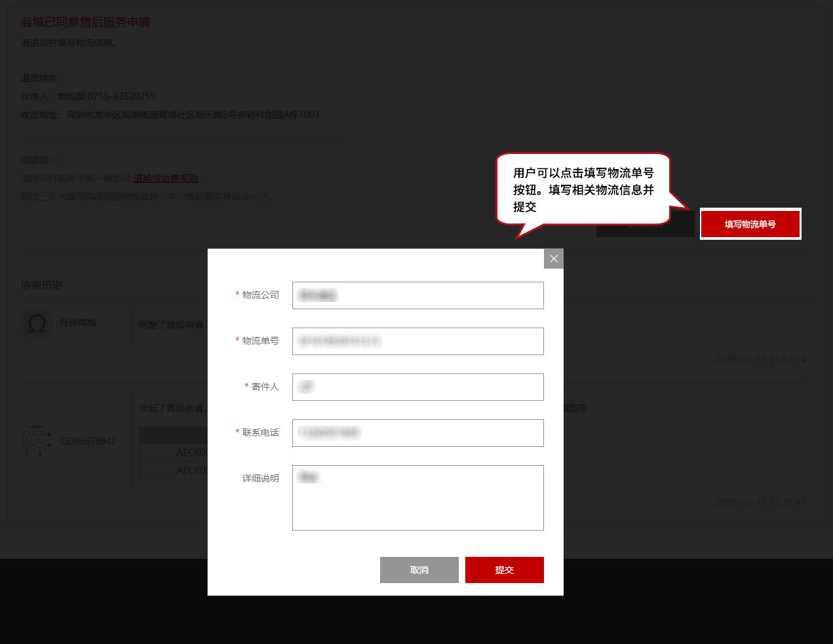Click the user avatar beside 12345678941
Viewport: 833px width, 644px height.
(x=37, y=441)
